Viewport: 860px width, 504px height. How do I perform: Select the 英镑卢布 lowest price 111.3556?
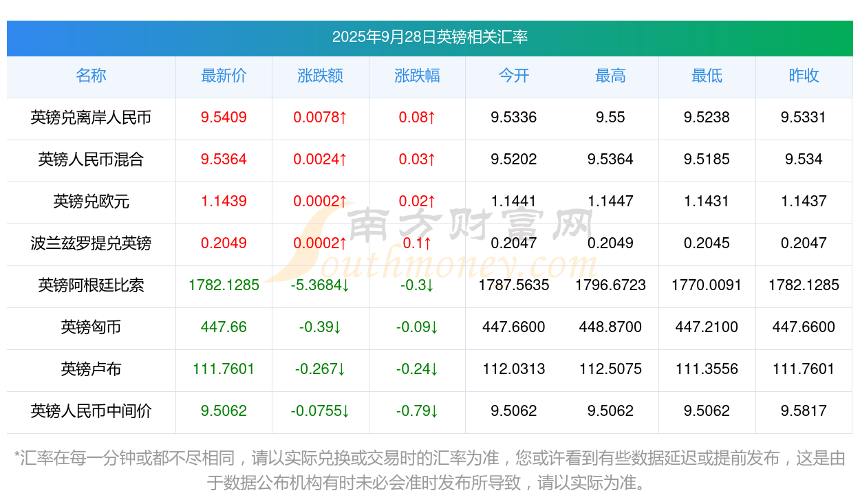pos(707,369)
